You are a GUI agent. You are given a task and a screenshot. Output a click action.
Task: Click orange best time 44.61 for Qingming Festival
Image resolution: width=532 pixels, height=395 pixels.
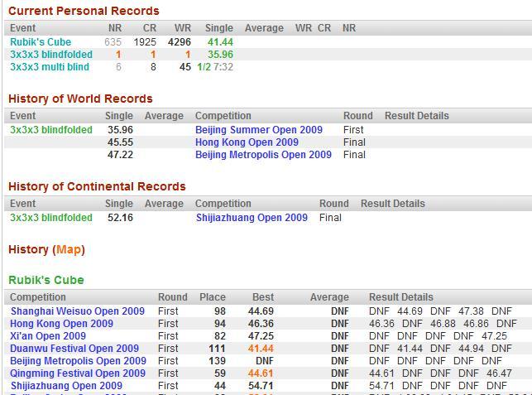tap(261, 373)
